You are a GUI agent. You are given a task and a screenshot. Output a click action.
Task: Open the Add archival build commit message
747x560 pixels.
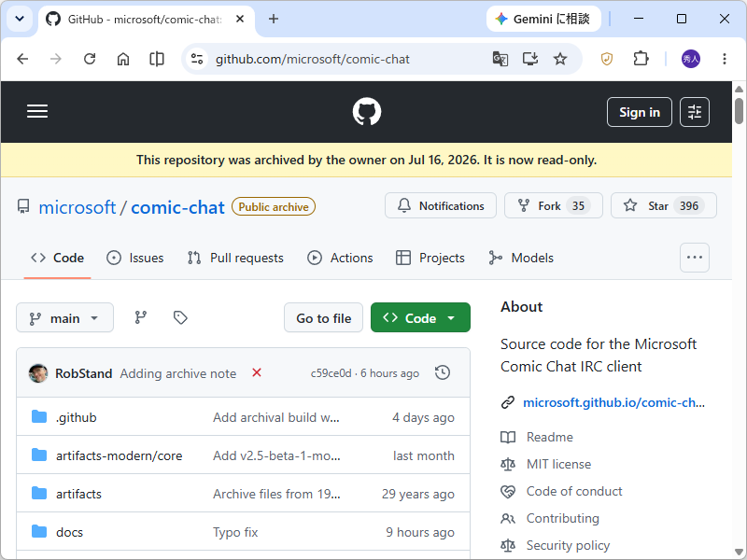(276, 417)
